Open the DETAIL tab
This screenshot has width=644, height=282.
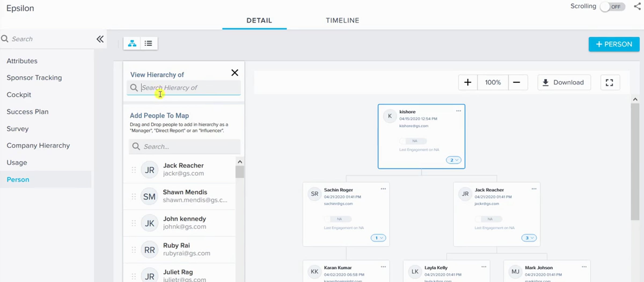pyautogui.click(x=259, y=20)
